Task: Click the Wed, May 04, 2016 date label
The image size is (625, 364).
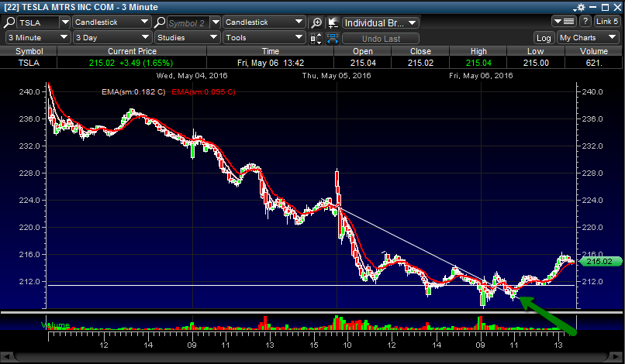Action: pyautogui.click(x=192, y=76)
